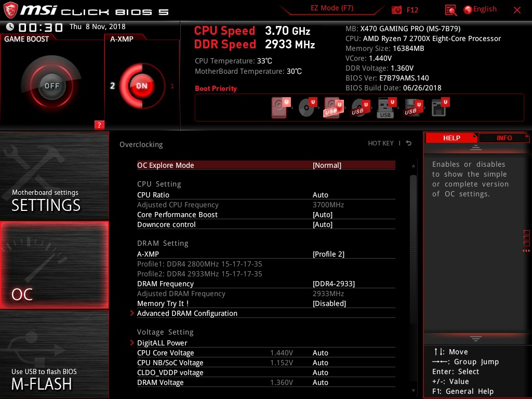Edit CPU Core Voltage Auto field

point(320,353)
